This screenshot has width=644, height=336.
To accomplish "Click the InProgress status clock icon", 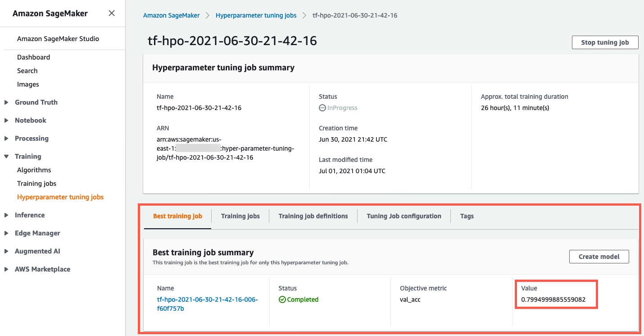I will pyautogui.click(x=322, y=108).
